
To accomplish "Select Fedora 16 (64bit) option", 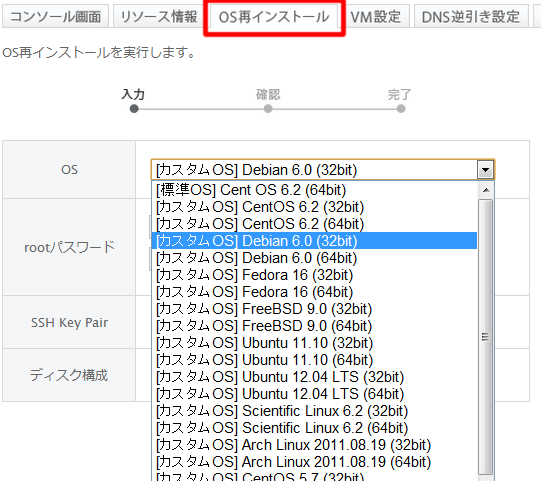I will [x=314, y=292].
